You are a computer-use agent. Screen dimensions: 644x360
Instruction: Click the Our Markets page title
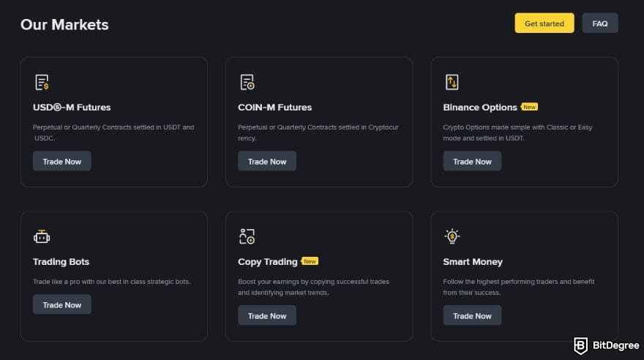pyautogui.click(x=64, y=25)
